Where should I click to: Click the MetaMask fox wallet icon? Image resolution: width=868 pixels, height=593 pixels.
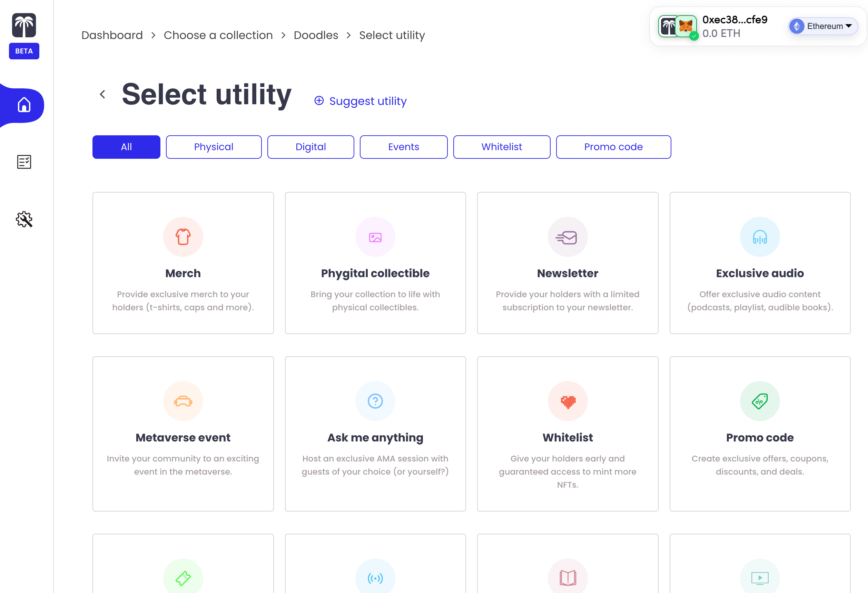pyautogui.click(x=686, y=26)
